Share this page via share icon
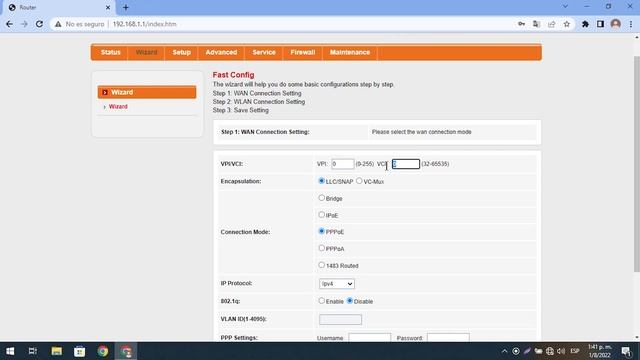This screenshot has height=360, width=640. [x=552, y=24]
